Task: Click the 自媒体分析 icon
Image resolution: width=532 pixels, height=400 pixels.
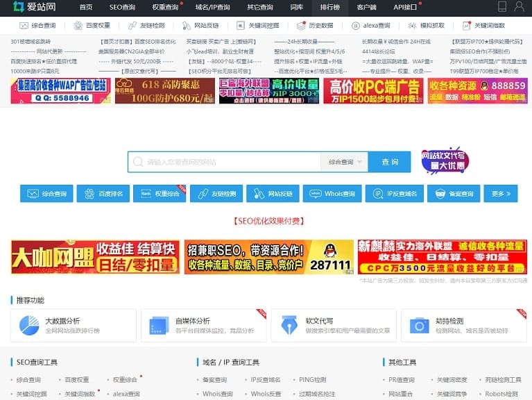Action: click(159, 325)
